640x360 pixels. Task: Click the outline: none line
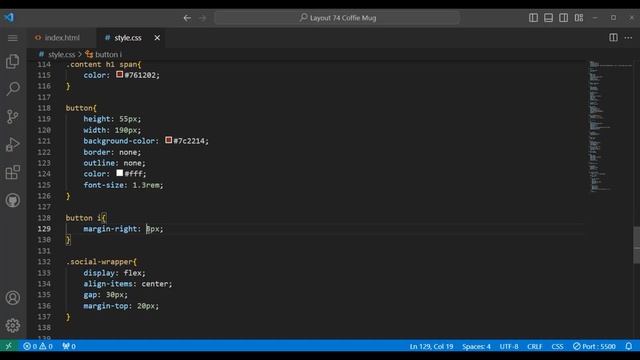tap(114, 163)
